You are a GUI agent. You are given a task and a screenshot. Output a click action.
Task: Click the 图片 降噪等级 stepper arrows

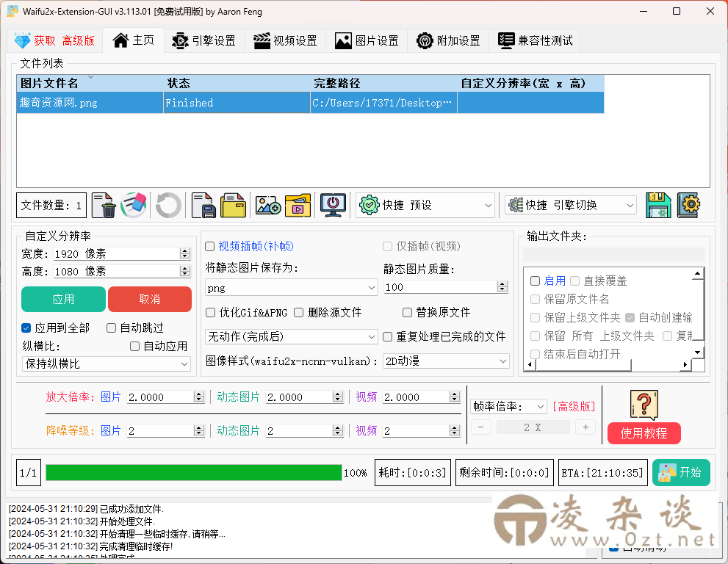(199, 431)
